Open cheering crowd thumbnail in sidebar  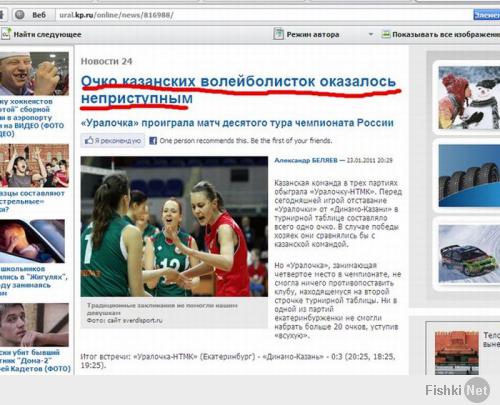point(34,166)
